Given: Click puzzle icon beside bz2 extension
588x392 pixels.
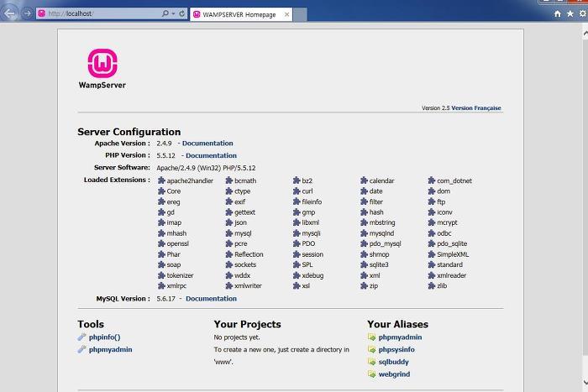Looking at the screenshot, I should tap(297, 180).
